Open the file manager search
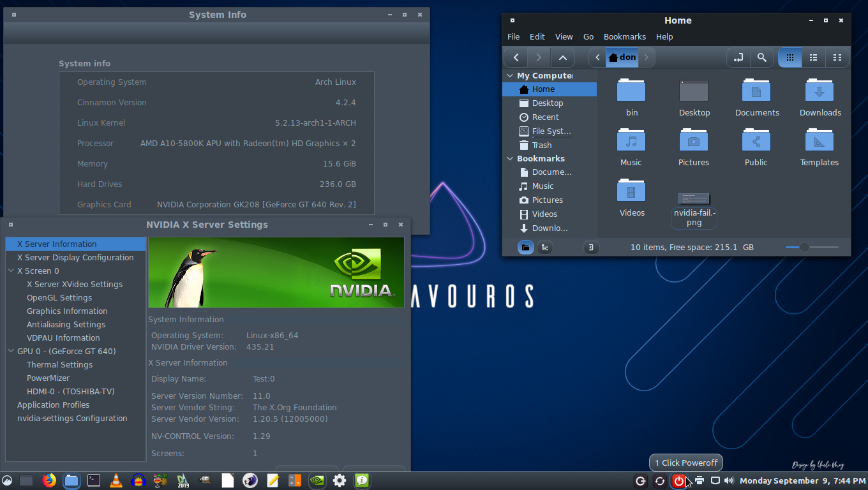 (x=761, y=57)
